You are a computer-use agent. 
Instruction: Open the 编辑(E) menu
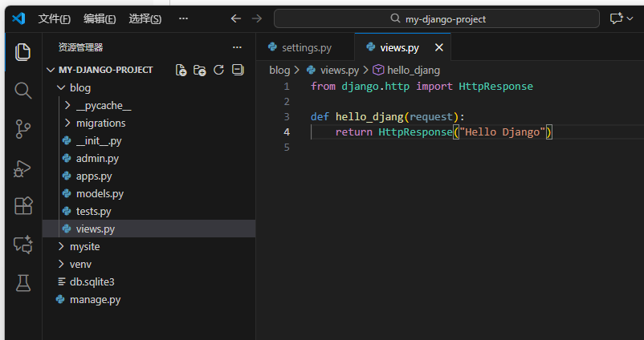[100, 19]
